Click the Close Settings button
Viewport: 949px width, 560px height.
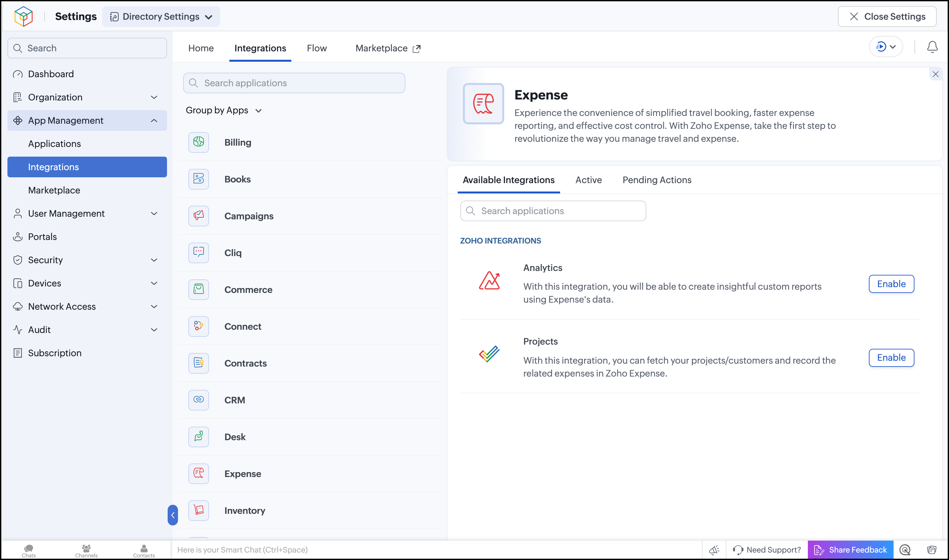click(887, 16)
